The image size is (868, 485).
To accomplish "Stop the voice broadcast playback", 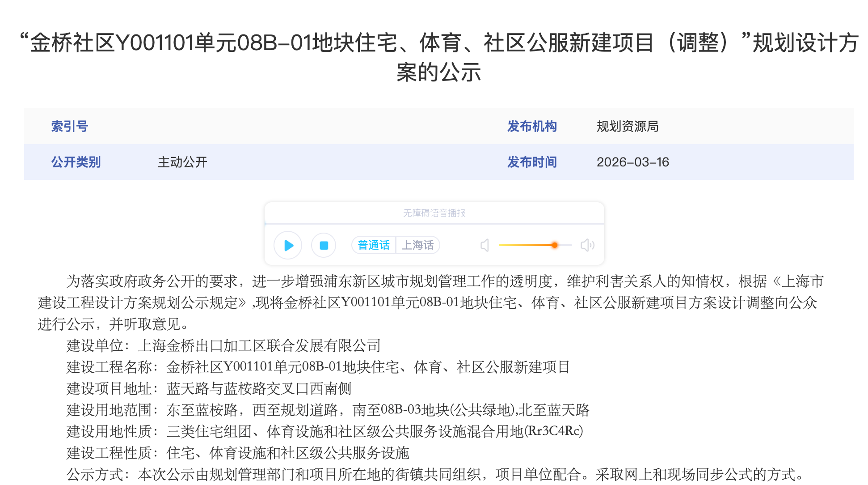I will click(324, 245).
